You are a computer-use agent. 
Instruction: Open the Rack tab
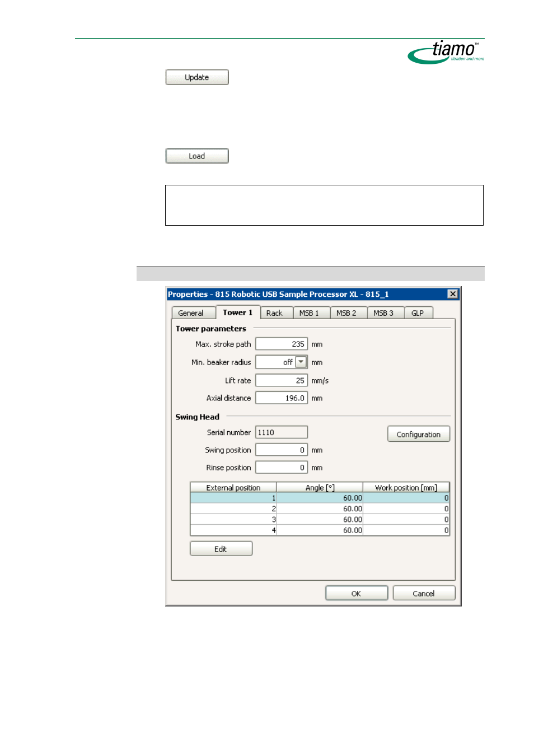pos(277,313)
